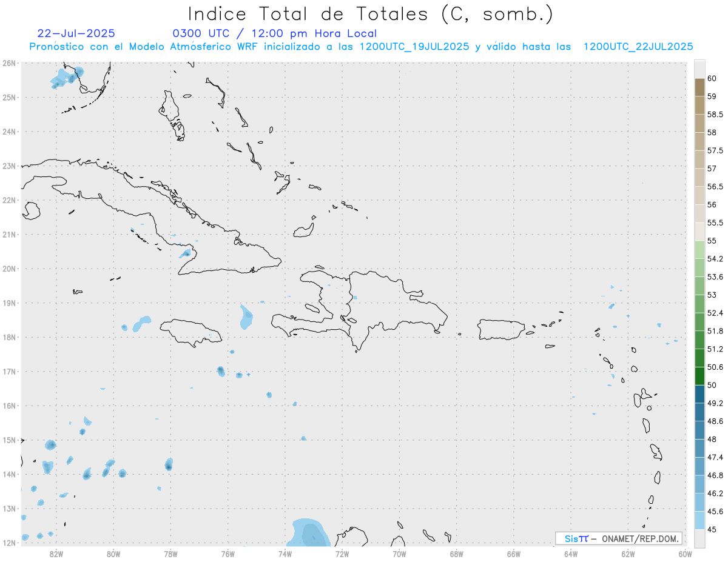
Task: Click the "74W" longitude label
Action: [285, 554]
